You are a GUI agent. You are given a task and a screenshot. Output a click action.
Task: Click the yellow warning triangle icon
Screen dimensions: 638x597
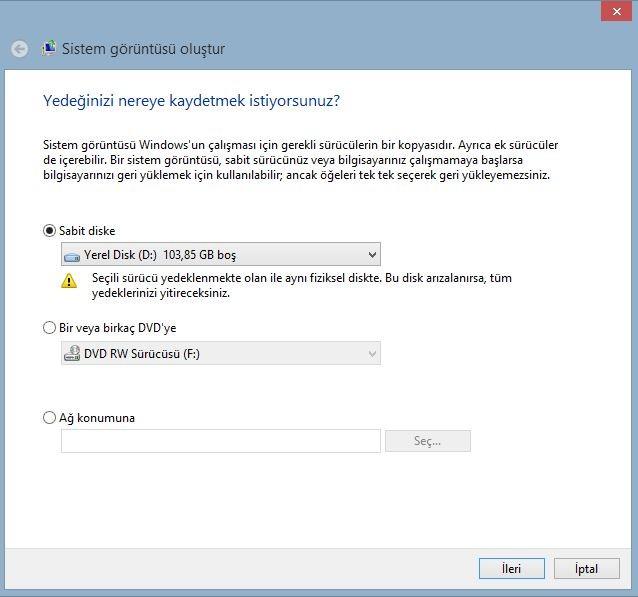[x=69, y=281]
